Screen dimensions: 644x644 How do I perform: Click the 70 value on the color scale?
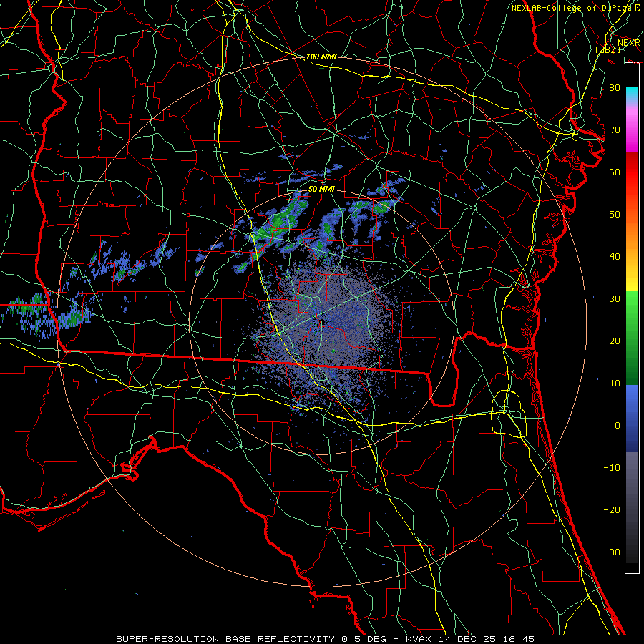615,130
